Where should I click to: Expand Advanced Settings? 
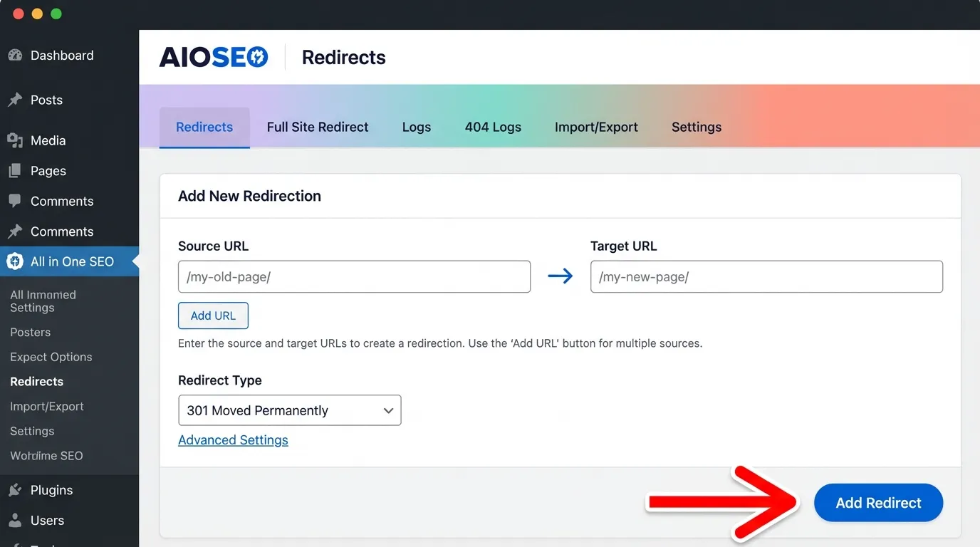point(233,439)
